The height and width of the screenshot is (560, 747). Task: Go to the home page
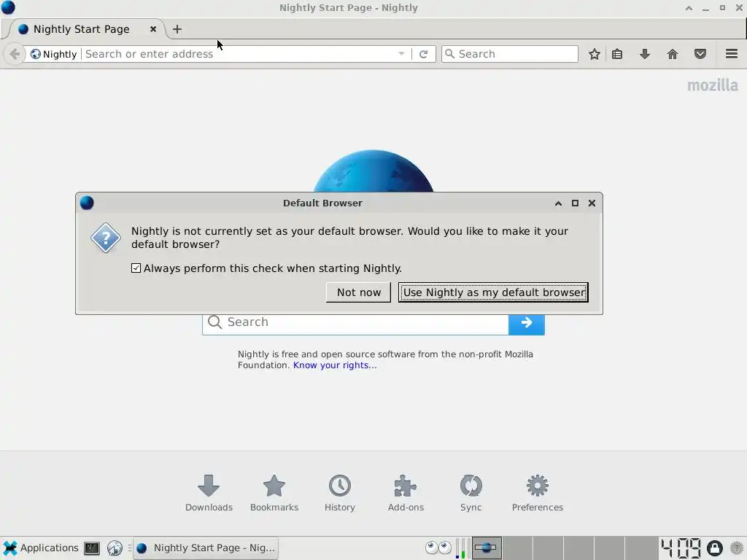672,54
